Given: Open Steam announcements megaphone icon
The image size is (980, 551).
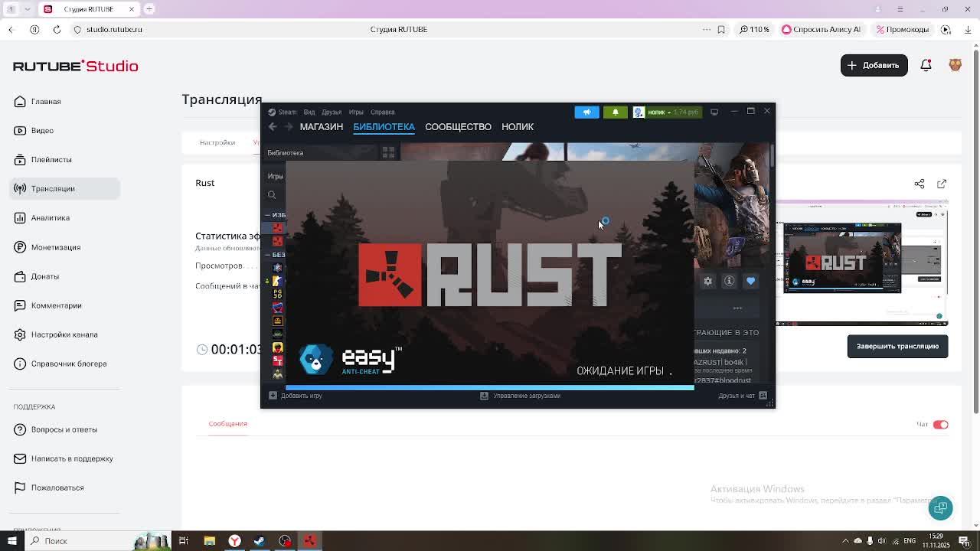Looking at the screenshot, I should tap(587, 112).
